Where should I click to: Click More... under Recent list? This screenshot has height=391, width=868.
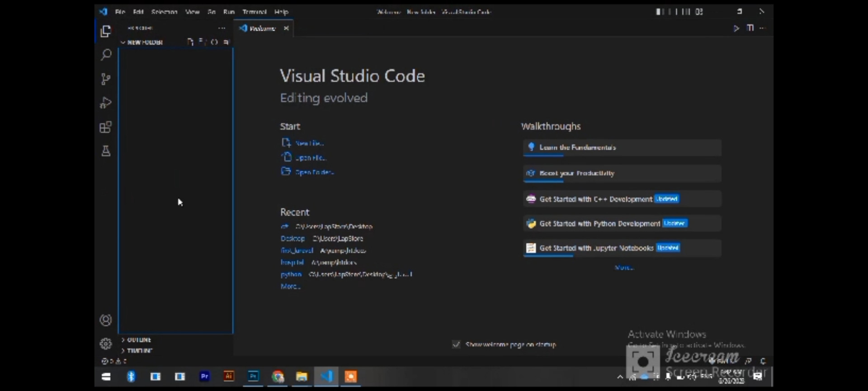coord(290,286)
